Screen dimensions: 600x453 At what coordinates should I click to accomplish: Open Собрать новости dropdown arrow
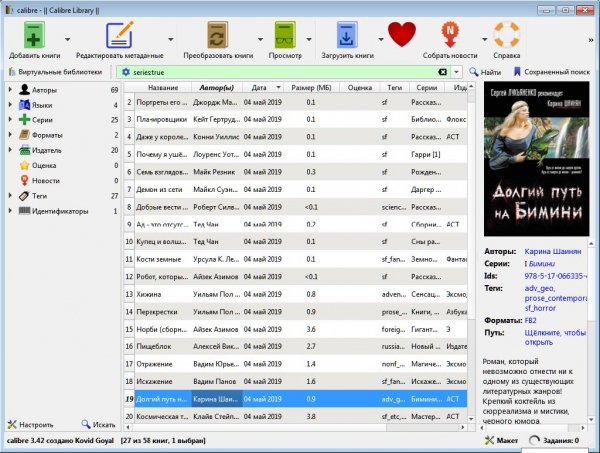484,39
